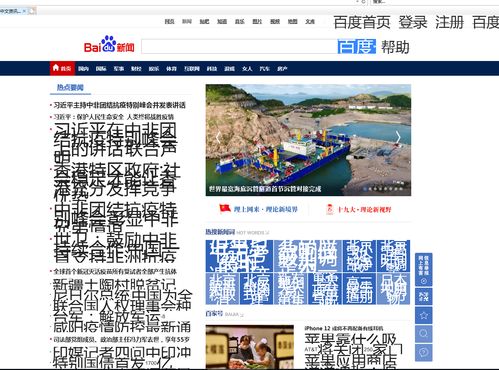
Task: Open the iPhone 12 article headline
Action: click(344, 328)
